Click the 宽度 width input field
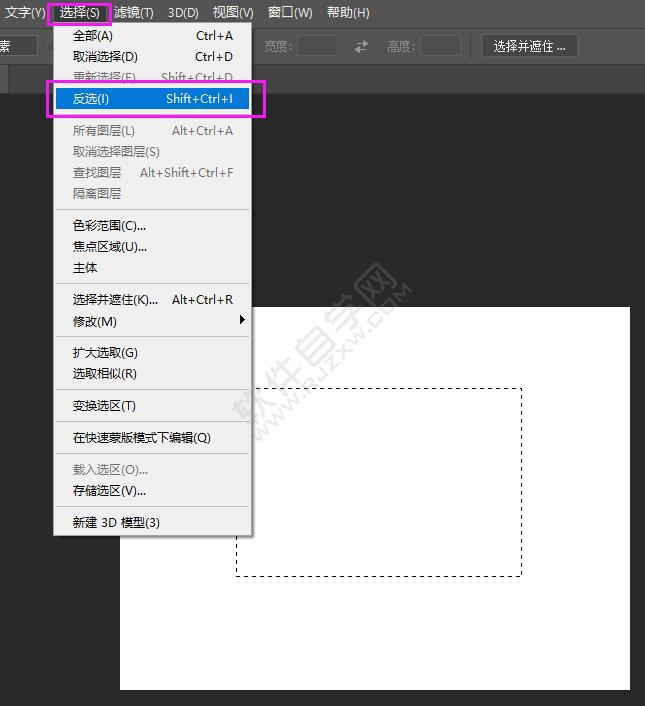This screenshot has height=706, width=645. point(317,46)
